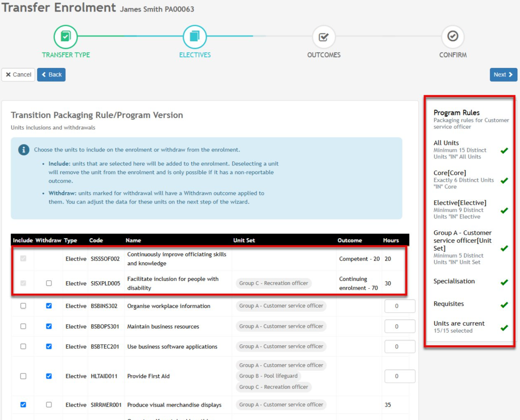Click green checkmark beside Group A rule
This screenshot has width=520, height=420.
[x=504, y=248]
